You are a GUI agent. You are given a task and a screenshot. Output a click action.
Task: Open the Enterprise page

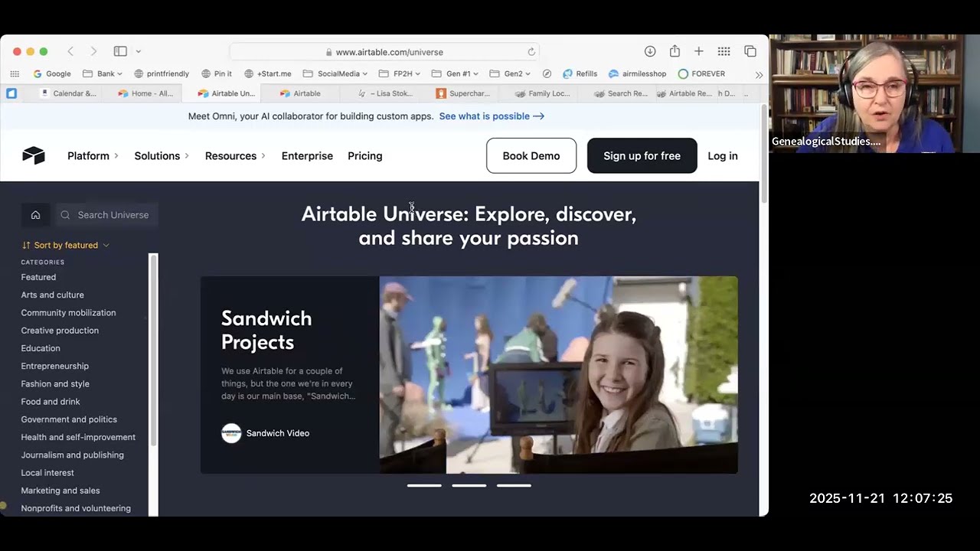click(307, 155)
